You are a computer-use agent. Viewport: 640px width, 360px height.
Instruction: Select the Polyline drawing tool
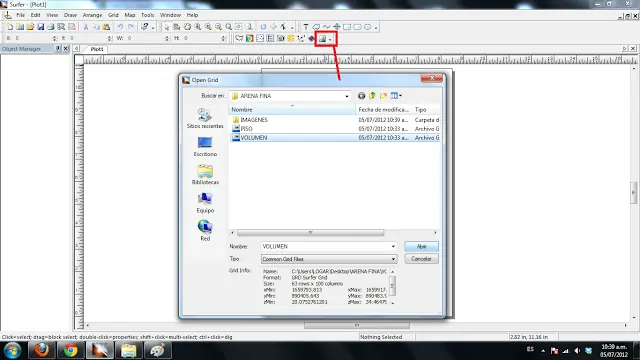pos(326,27)
